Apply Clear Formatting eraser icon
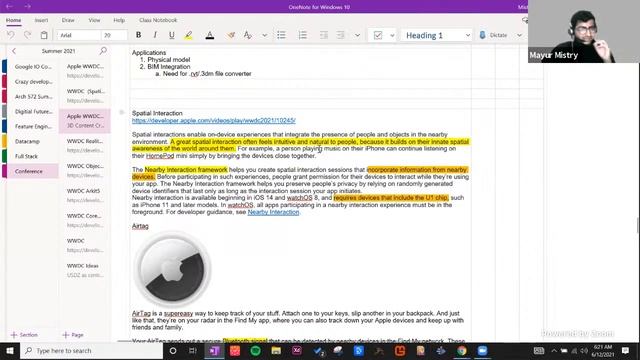This screenshot has height=360, width=640. tap(231, 35)
